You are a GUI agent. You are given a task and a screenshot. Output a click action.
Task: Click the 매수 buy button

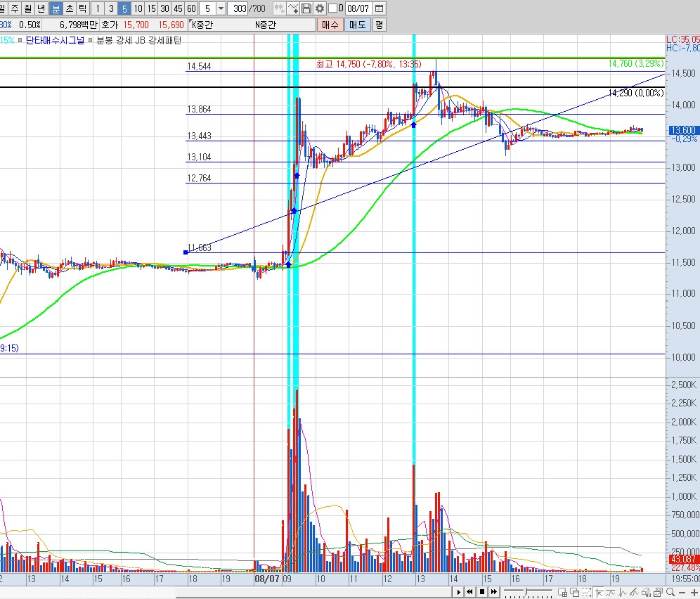[x=330, y=25]
